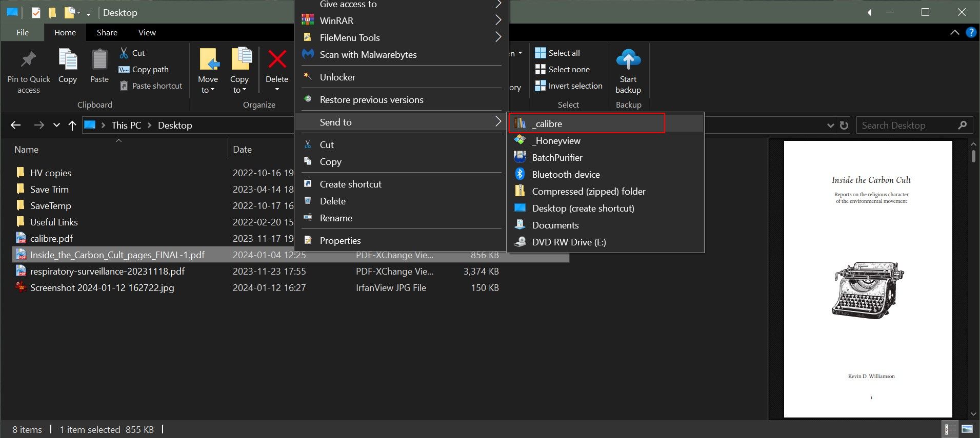Click the Copy path ribbon command
The height and width of the screenshot is (438, 980).
point(144,69)
